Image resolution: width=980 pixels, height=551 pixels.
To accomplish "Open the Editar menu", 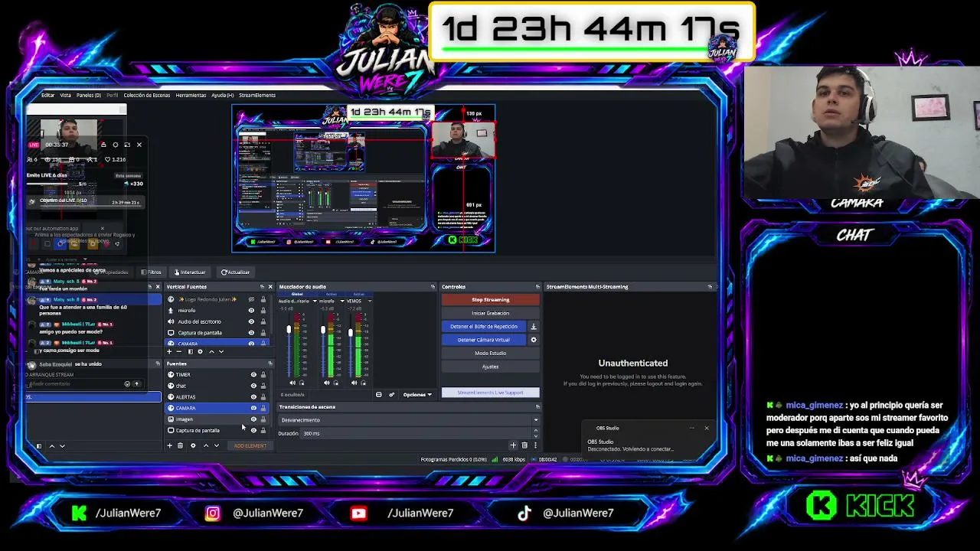I will [47, 95].
